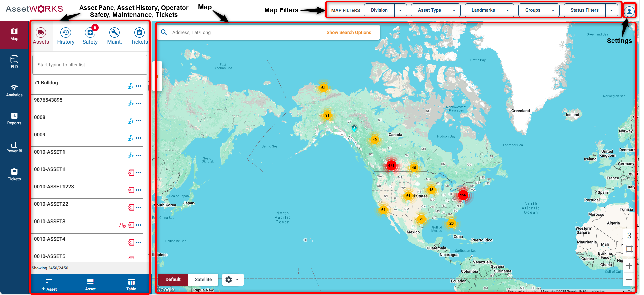Screen dimensions: 644x295
Task: Open Tickets in the left navigation sidebar
Action: pos(14,174)
